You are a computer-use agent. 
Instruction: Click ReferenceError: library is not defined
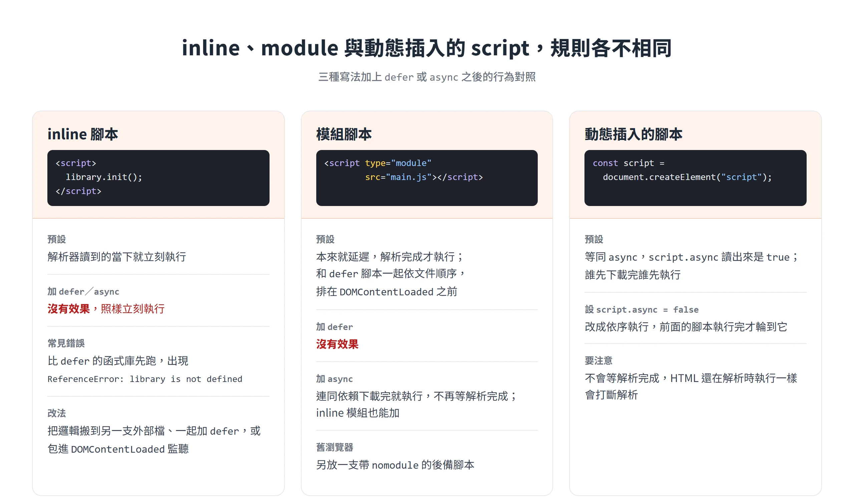(x=145, y=379)
